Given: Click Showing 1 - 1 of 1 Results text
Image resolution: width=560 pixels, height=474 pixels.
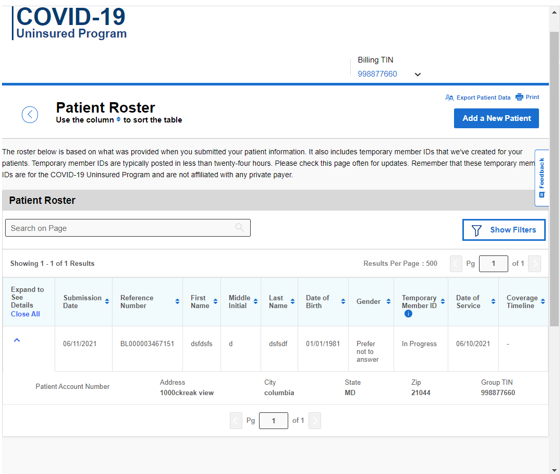Looking at the screenshot, I should click(52, 264).
